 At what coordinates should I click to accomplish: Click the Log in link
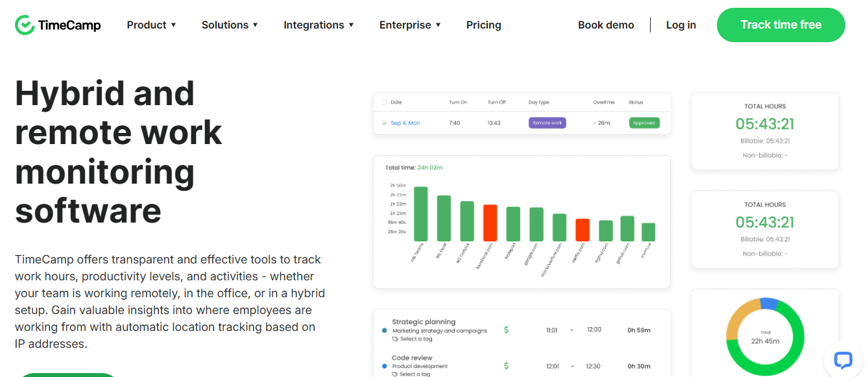681,25
